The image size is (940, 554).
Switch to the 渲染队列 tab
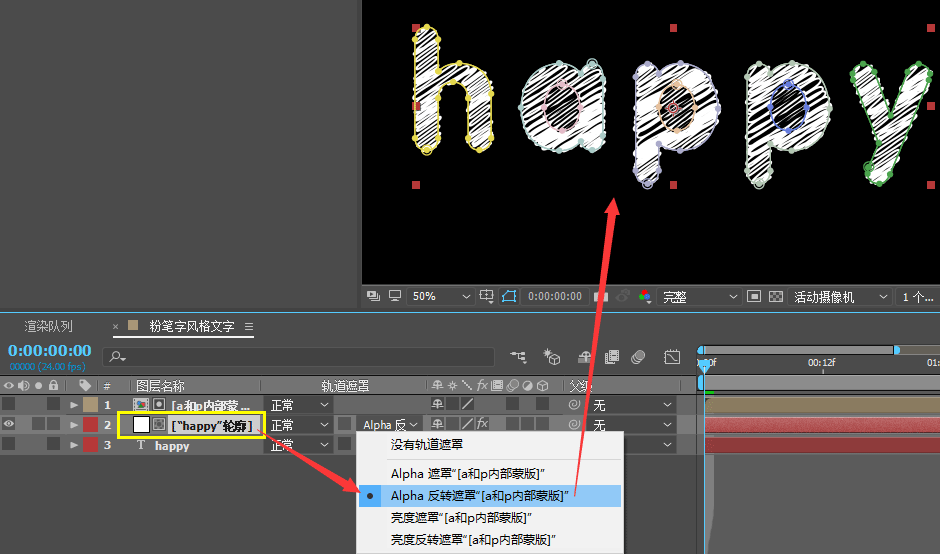coord(48,326)
